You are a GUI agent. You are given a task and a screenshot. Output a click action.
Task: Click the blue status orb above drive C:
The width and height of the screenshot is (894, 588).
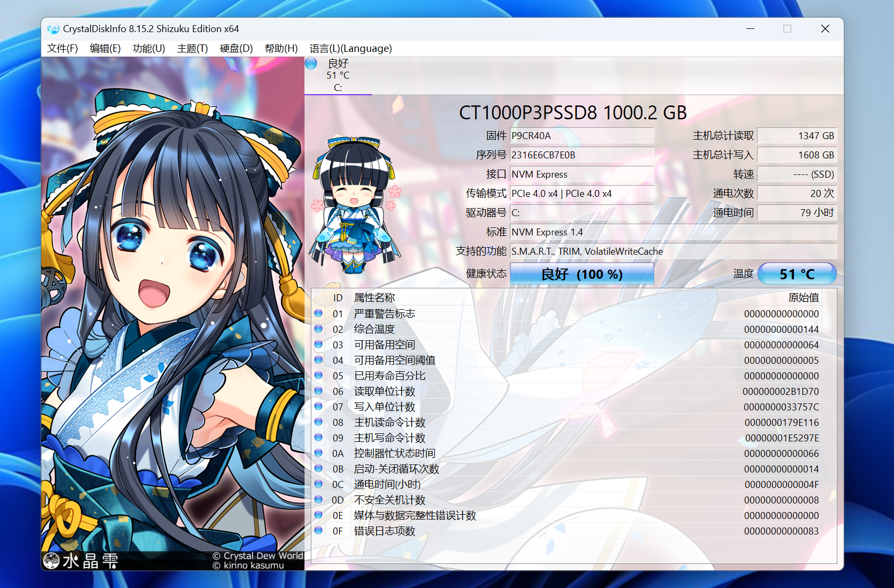pos(311,64)
